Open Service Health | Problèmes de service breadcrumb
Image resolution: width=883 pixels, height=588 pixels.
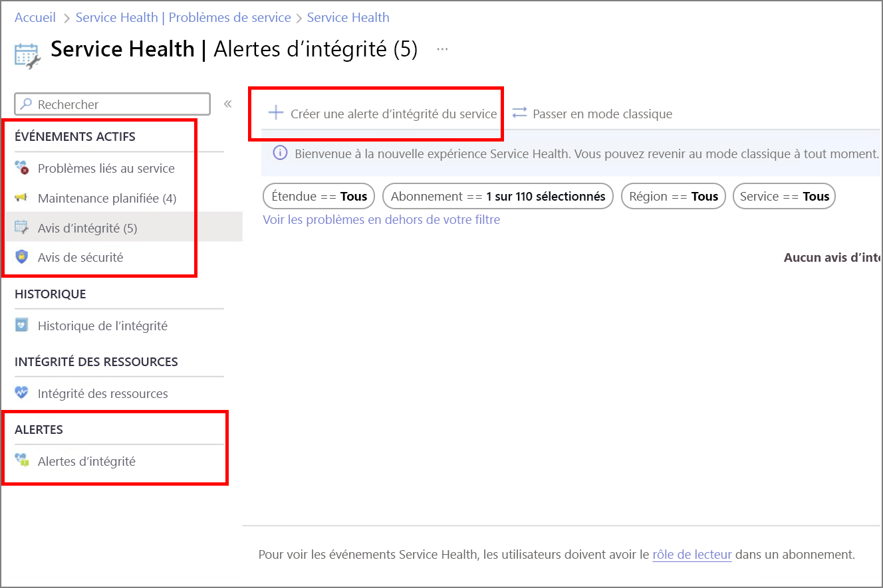(183, 17)
